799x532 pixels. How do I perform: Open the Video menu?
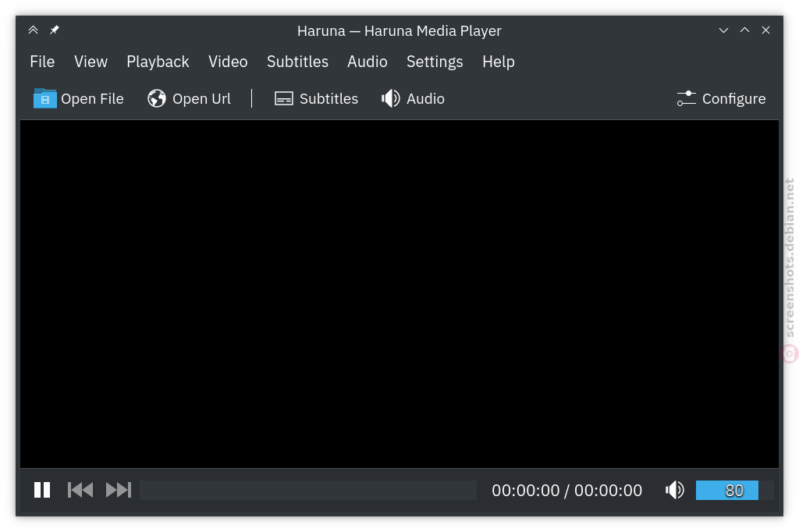pos(228,62)
